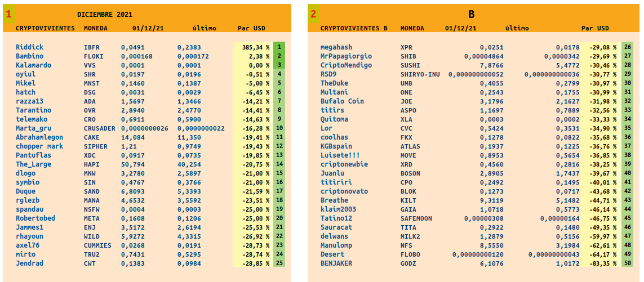Click the rank 26 badge next to megahash

pos(628,47)
